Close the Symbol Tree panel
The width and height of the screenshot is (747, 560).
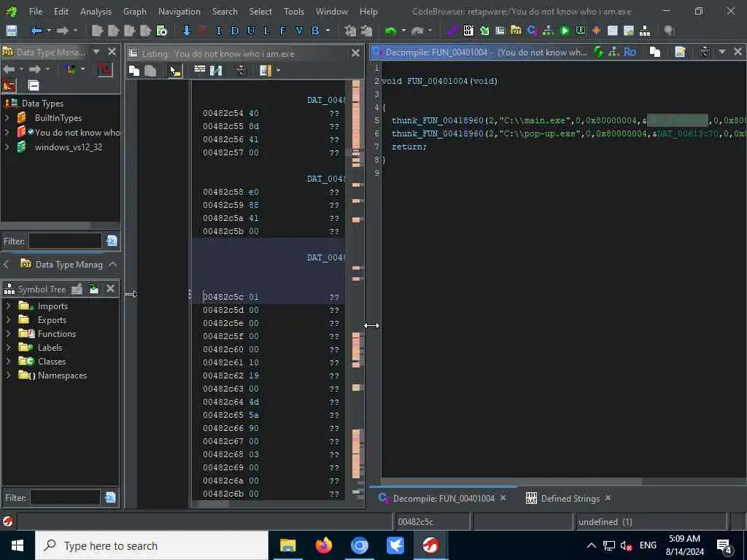(x=111, y=289)
